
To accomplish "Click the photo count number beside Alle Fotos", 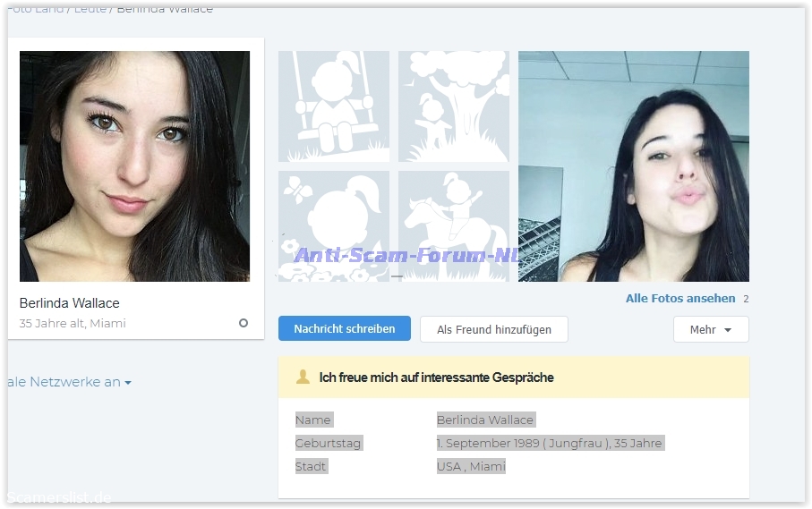I will pyautogui.click(x=746, y=299).
